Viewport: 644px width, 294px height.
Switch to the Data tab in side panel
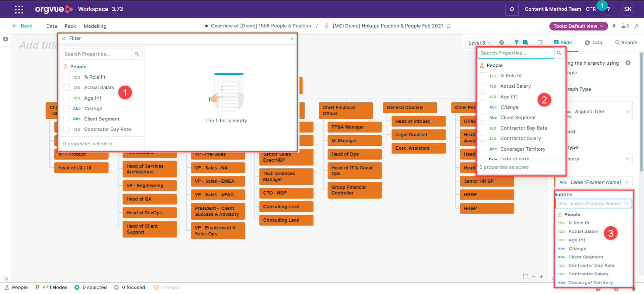[593, 43]
